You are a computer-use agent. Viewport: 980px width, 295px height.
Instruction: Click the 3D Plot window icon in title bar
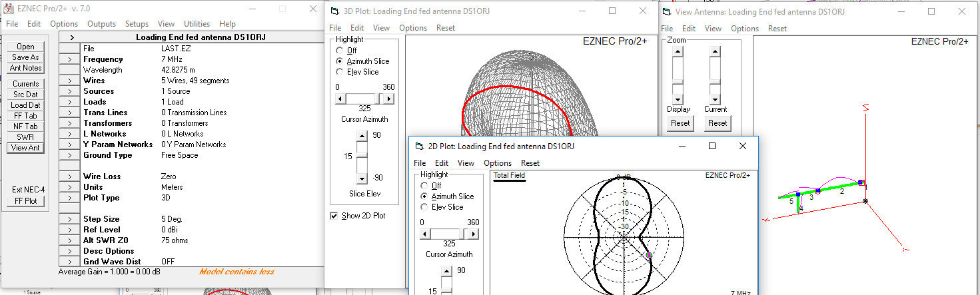[335, 11]
